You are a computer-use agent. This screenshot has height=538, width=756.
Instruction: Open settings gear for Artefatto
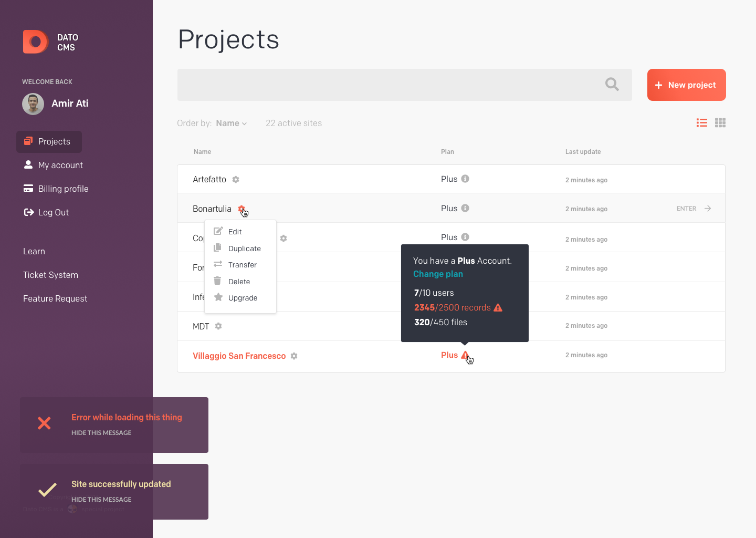point(236,180)
